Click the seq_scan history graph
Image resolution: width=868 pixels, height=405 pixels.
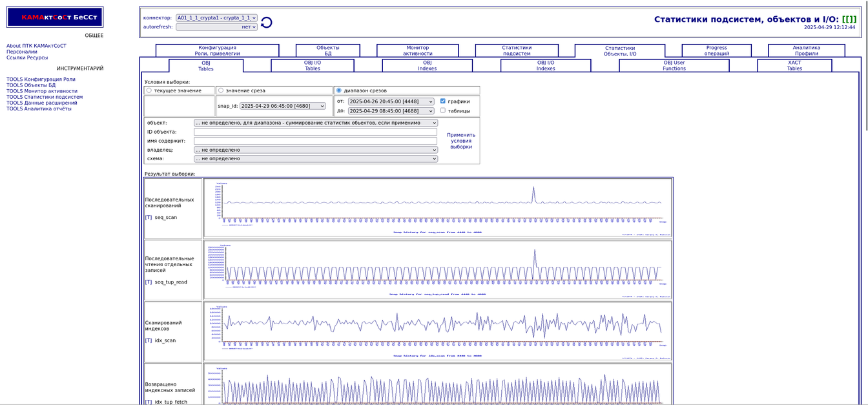pos(438,208)
